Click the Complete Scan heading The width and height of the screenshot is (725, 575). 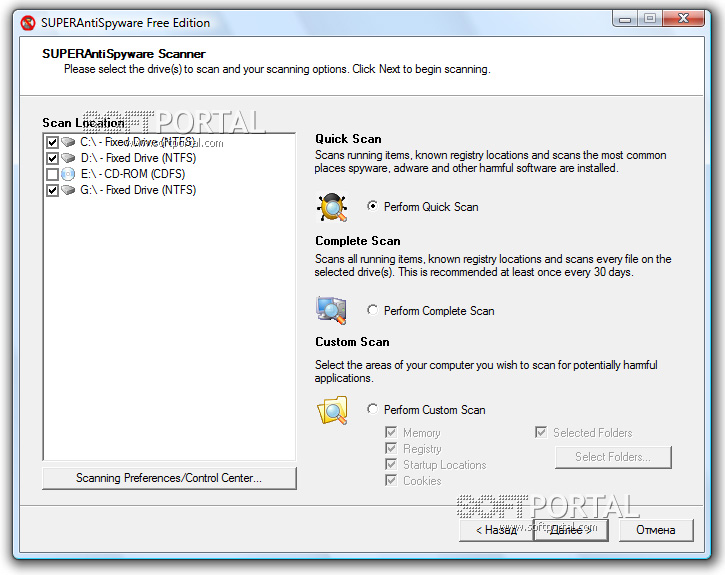(x=358, y=241)
